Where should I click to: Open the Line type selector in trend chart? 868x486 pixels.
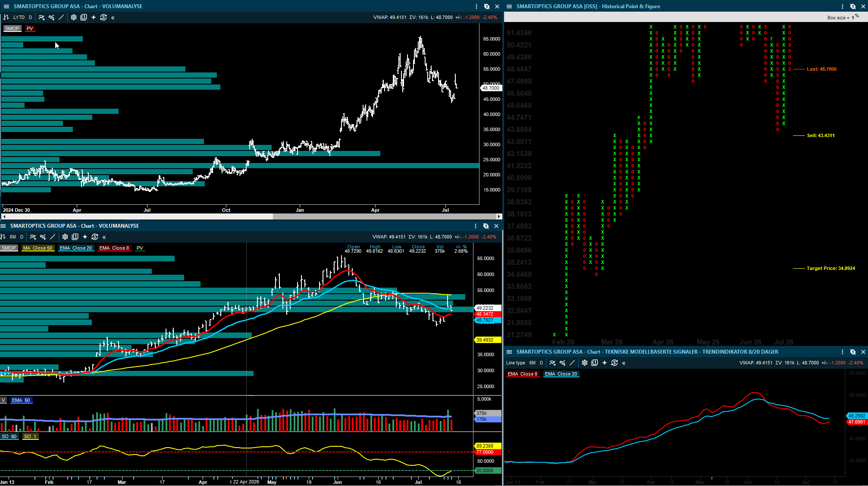tap(516, 363)
